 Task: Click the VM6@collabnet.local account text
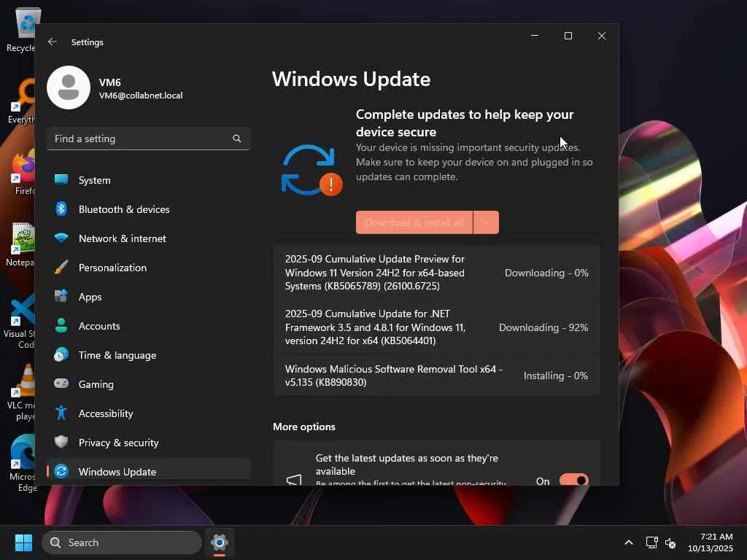[x=141, y=96]
